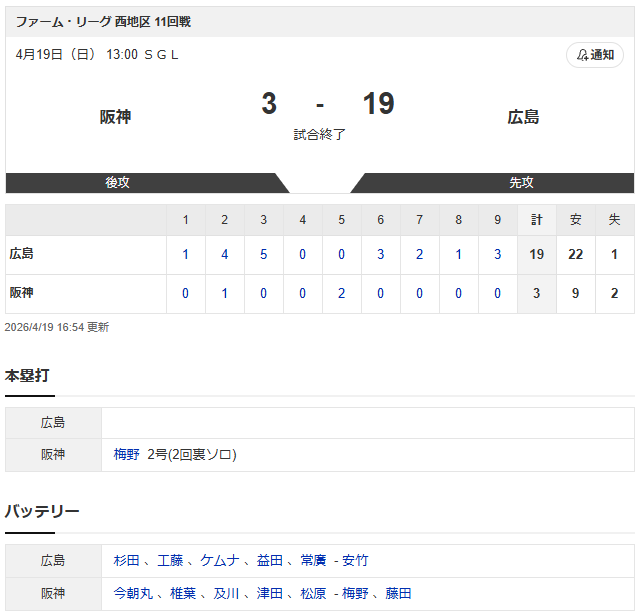Screen dimensions: 640x616
Task: Open pitcher 津田 player link
Action: tap(269, 593)
